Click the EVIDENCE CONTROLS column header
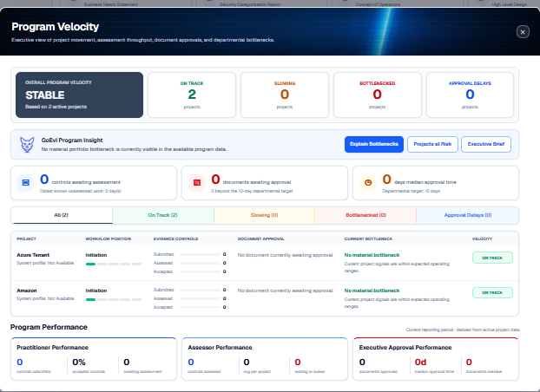This screenshot has height=392, width=540. click(175, 238)
